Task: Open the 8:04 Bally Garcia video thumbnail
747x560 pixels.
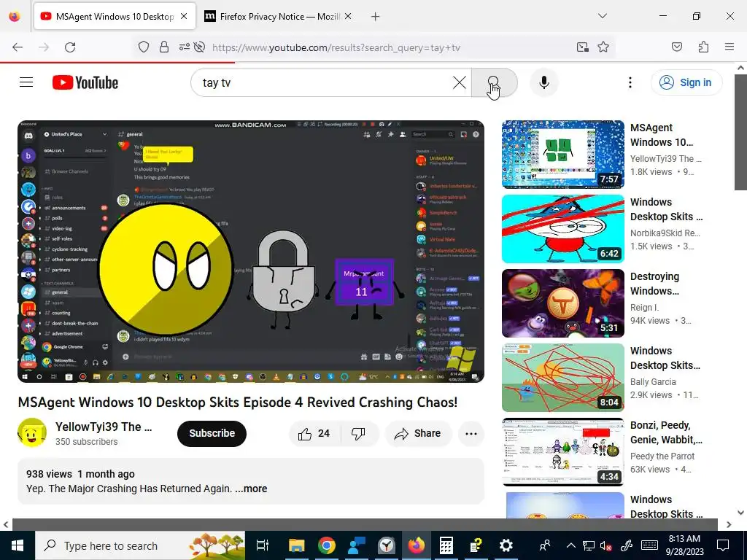Action: click(562, 377)
